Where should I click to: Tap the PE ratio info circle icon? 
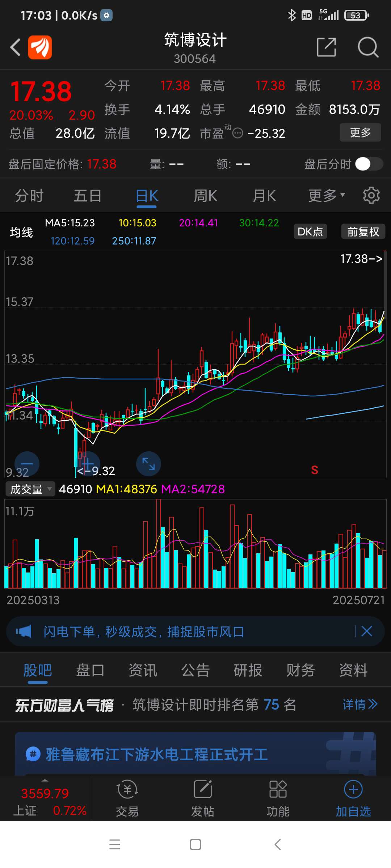pos(237,133)
